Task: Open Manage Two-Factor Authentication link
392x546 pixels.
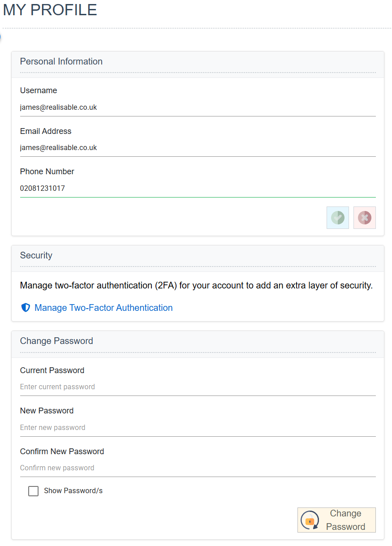Action: 103,308
